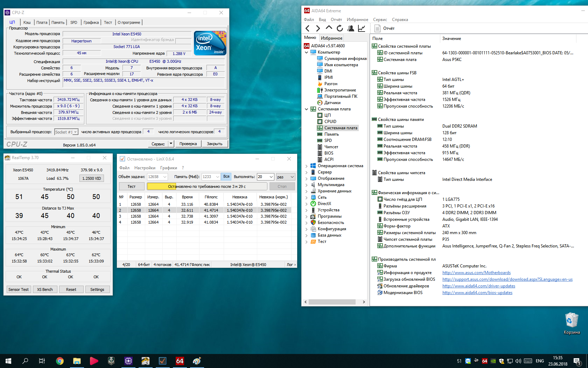The height and width of the screenshot is (368, 588).
Task: Click the horizontal scrollbar in AIDA64 tree
Action: click(x=332, y=302)
